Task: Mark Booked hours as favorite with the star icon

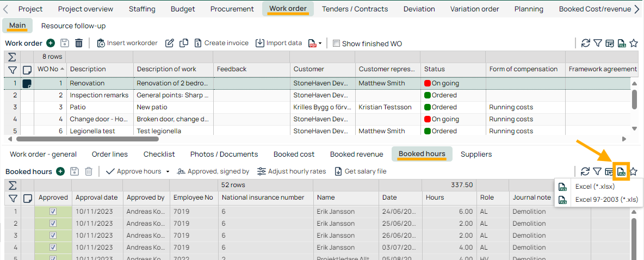Action: (x=634, y=171)
